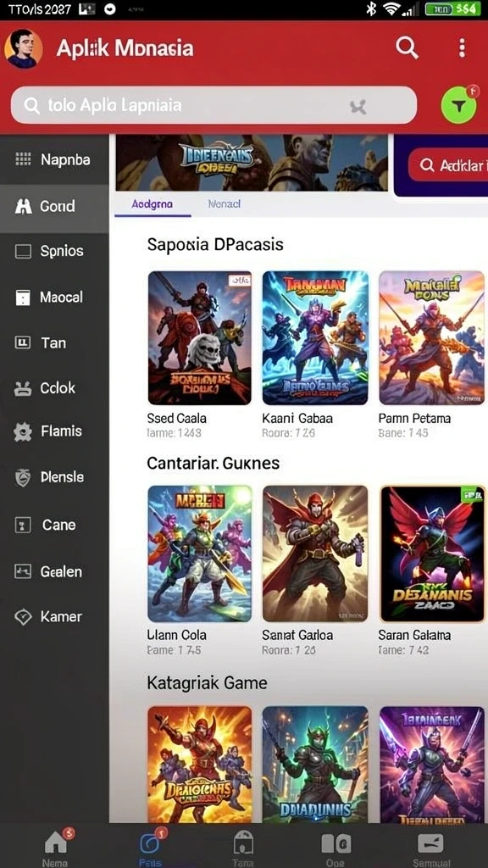The width and height of the screenshot is (488, 868).
Task: Open the featured game banner
Action: point(252,163)
